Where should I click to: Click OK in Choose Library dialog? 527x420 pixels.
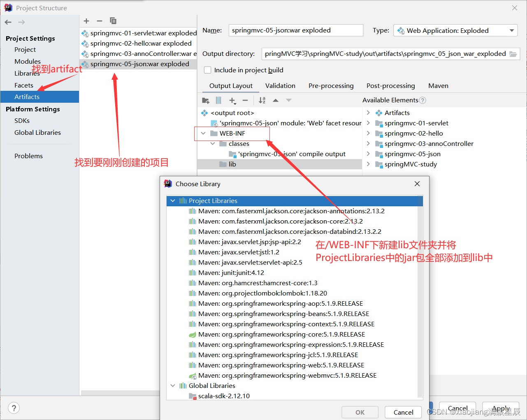[360, 412]
